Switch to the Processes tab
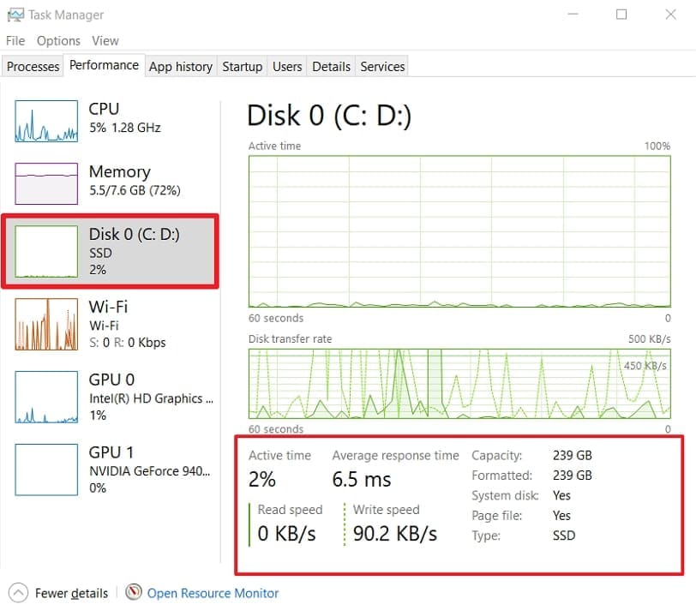 click(33, 66)
